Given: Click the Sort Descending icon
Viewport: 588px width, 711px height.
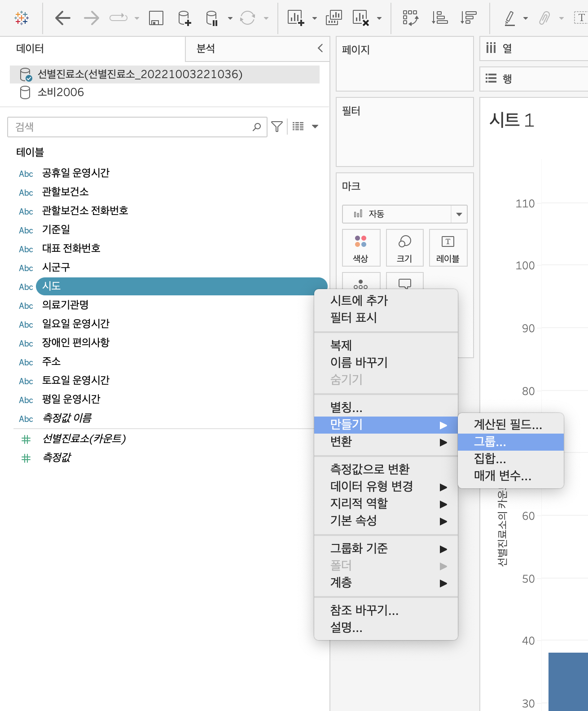Looking at the screenshot, I should [x=468, y=18].
